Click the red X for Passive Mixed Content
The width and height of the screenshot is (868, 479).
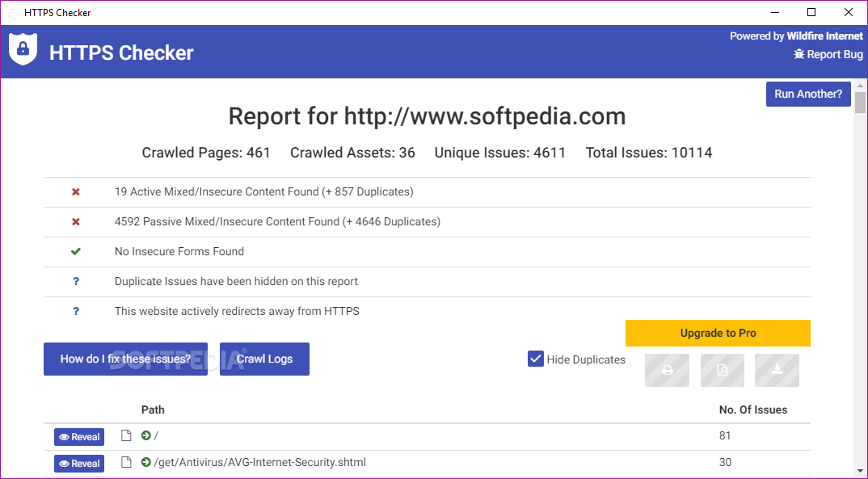pos(76,222)
